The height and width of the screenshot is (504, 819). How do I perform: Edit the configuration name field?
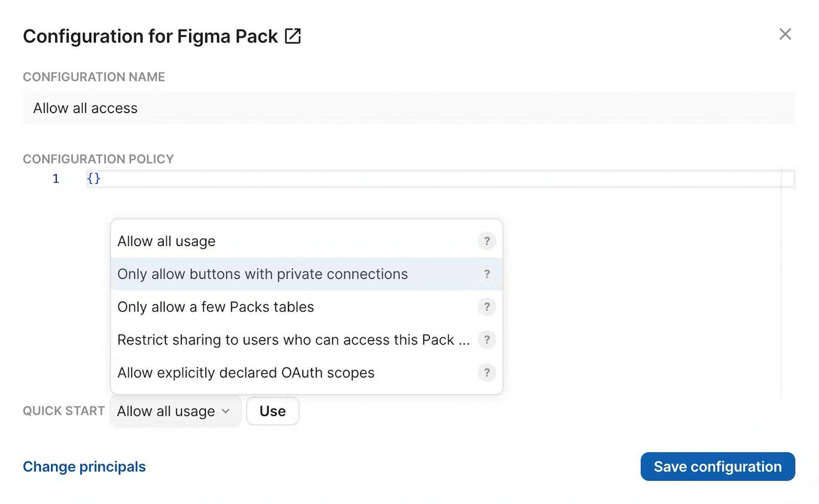[x=409, y=108]
